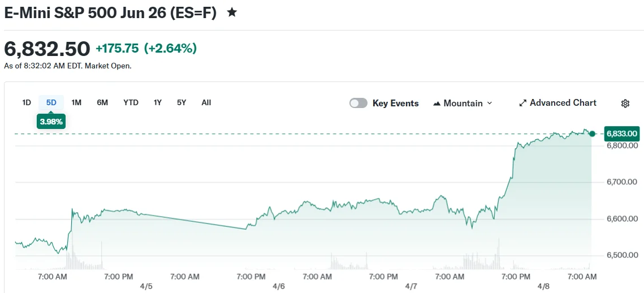Select the 5D time range
This screenshot has width=644, height=293.
[x=51, y=103]
